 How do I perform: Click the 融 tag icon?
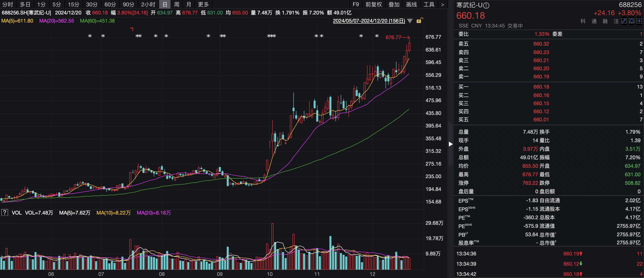[x=605, y=21]
